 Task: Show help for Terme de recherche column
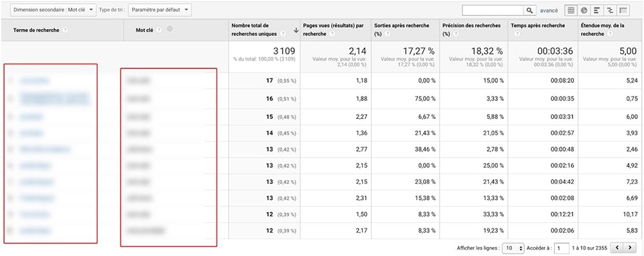65,30
